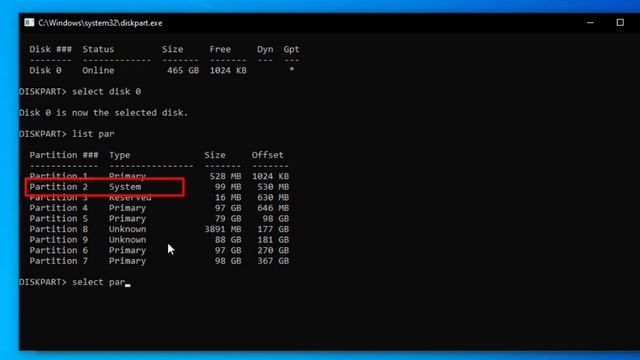The width and height of the screenshot is (640, 360).
Task: Click the 'Partition 4' row label
Action: 58,208
